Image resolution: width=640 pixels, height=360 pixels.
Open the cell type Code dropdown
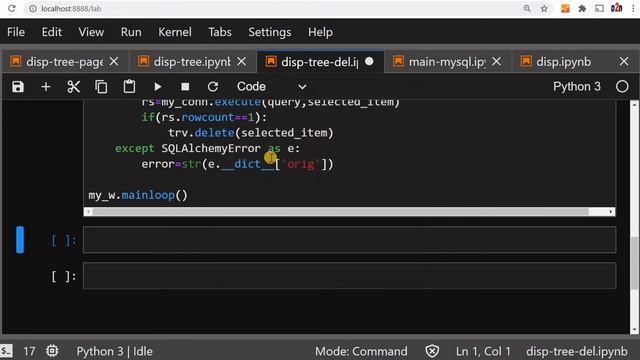271,87
